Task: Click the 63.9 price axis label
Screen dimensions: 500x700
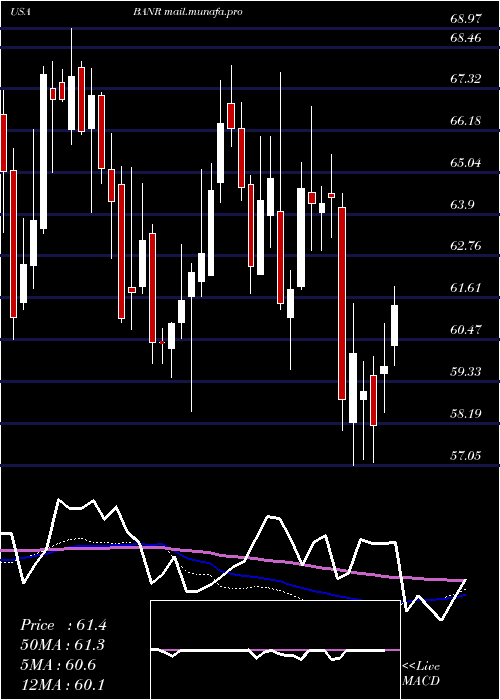Action: point(462,205)
